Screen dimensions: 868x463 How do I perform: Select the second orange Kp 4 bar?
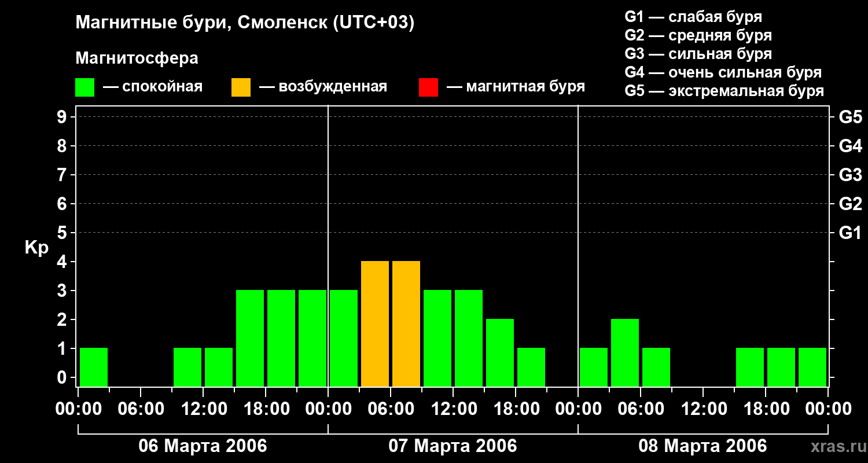tap(406, 324)
